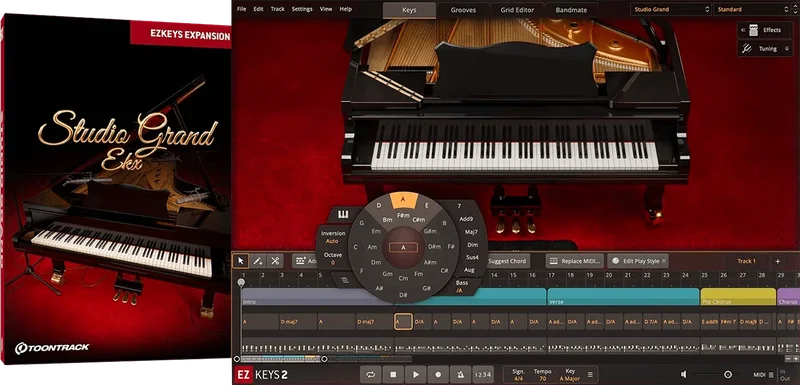Click the tempo value 70

pyautogui.click(x=542, y=378)
